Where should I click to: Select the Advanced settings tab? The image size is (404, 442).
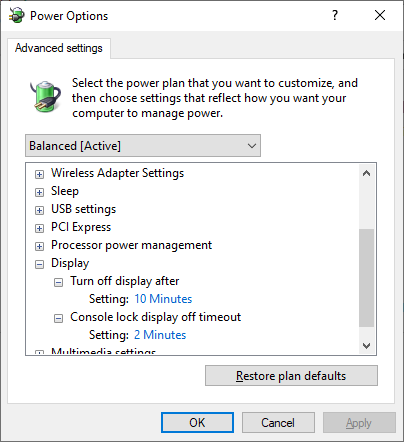coord(59,48)
